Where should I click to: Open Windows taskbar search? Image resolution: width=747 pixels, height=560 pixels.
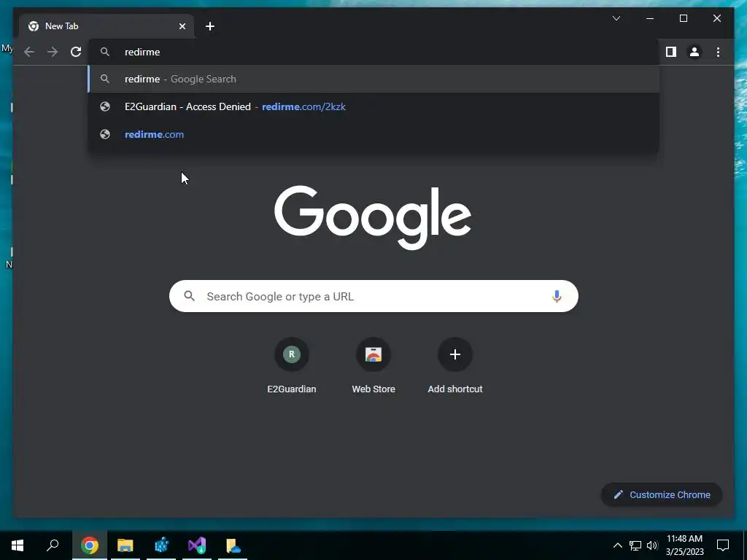[x=53, y=545]
